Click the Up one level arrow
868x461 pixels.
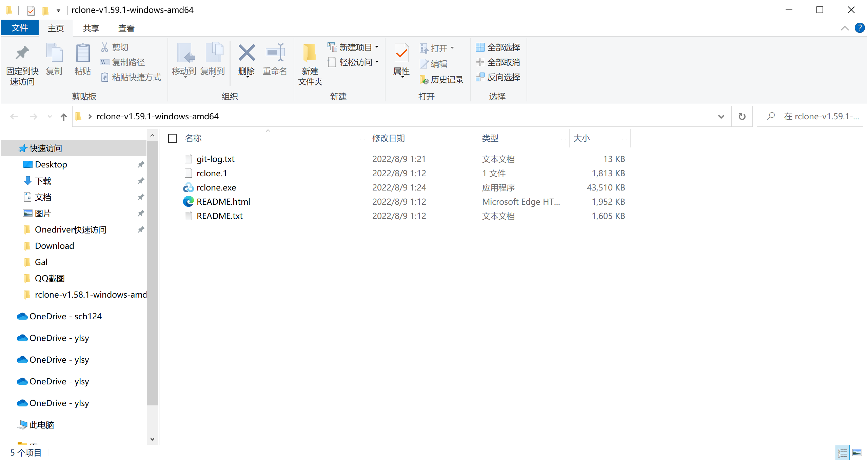coord(63,117)
